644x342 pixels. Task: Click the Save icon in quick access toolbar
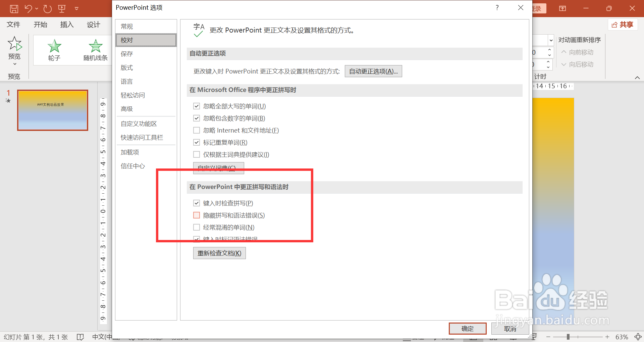(x=14, y=9)
